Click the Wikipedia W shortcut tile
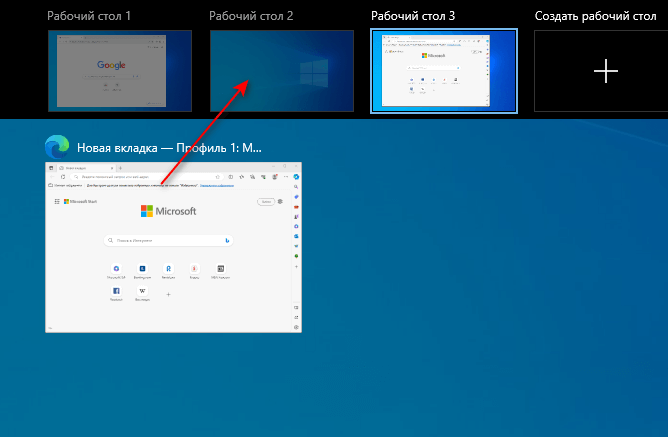 tap(142, 291)
